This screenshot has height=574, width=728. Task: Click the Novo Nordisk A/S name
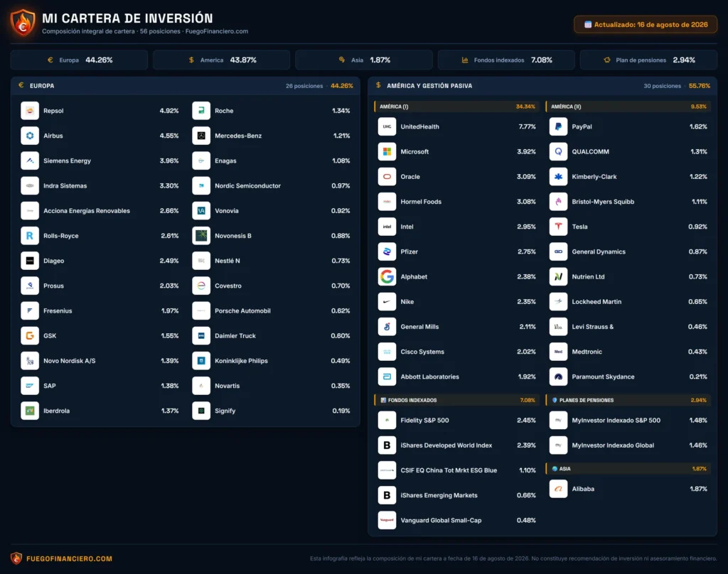pyautogui.click(x=70, y=361)
